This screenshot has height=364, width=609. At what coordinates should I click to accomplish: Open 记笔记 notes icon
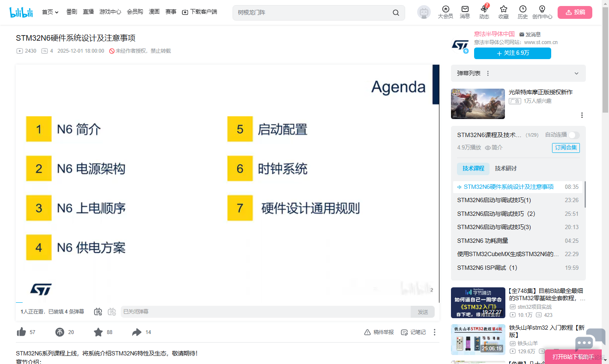tap(404, 332)
